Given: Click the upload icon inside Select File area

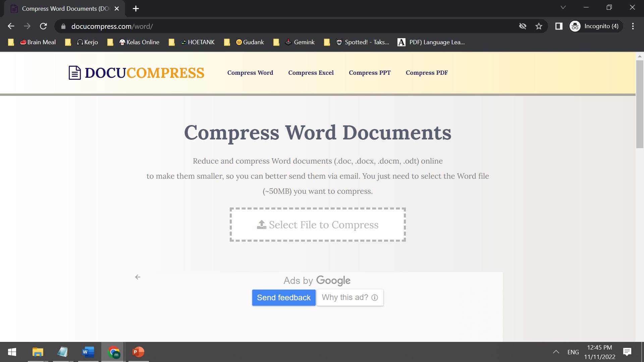Looking at the screenshot, I should pyautogui.click(x=262, y=224).
